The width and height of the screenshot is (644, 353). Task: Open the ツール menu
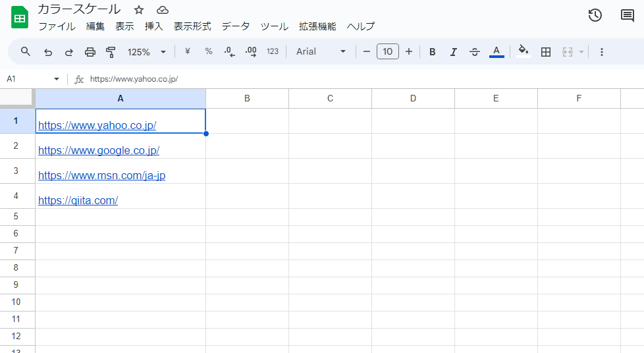(x=275, y=26)
